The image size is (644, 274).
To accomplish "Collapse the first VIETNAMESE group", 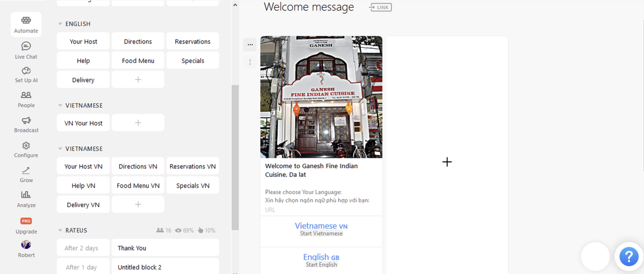I will [60, 106].
